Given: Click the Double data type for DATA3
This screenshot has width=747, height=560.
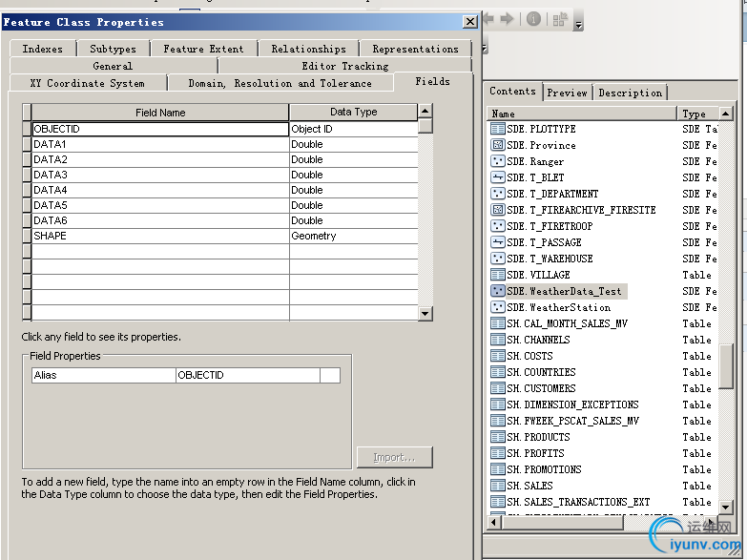Looking at the screenshot, I should click(x=354, y=175).
